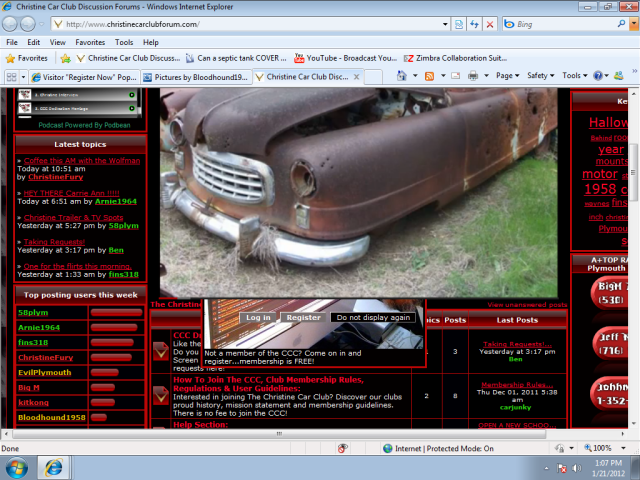The width and height of the screenshot is (640, 480).
Task: Click the Print icon in command bar
Action: (x=473, y=76)
